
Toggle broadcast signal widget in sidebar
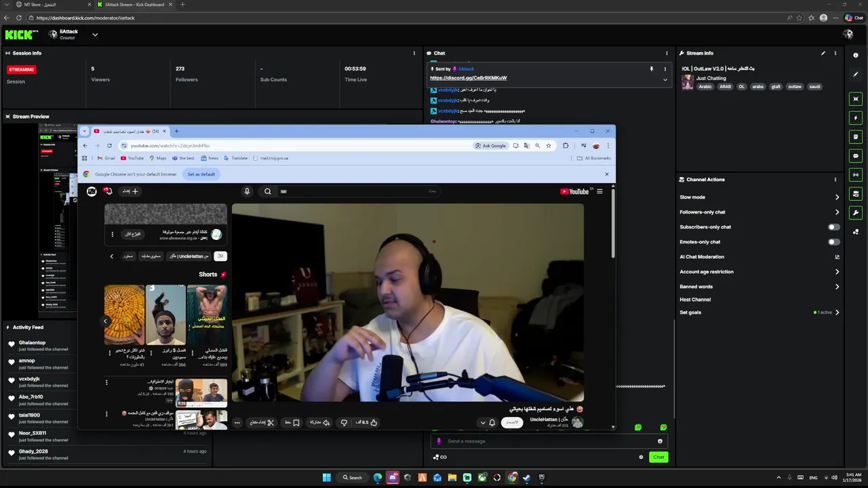coord(856,175)
